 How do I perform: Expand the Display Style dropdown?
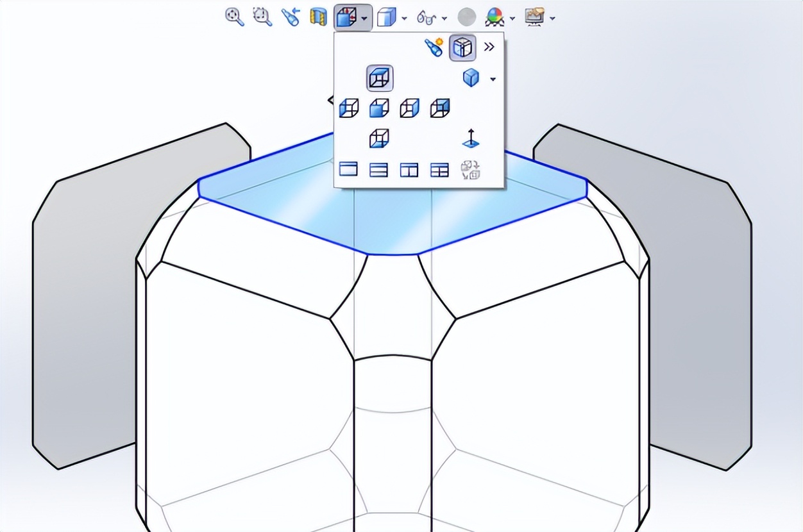tap(405, 18)
